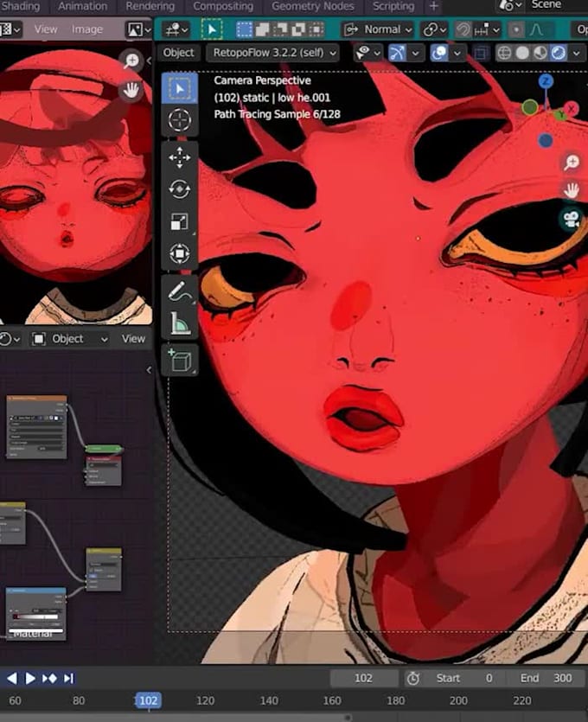
Task: Switch to the Rendering workspace tab
Action: (150, 6)
